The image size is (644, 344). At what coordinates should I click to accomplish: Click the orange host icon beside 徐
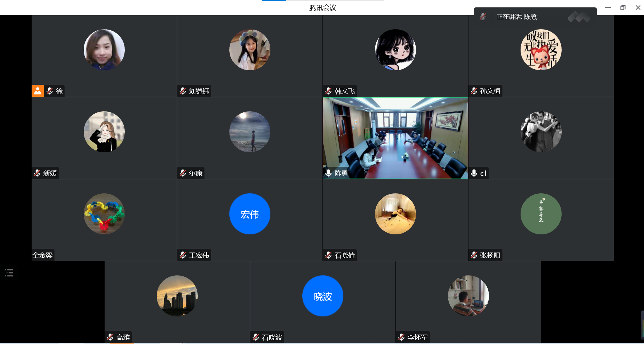[38, 91]
